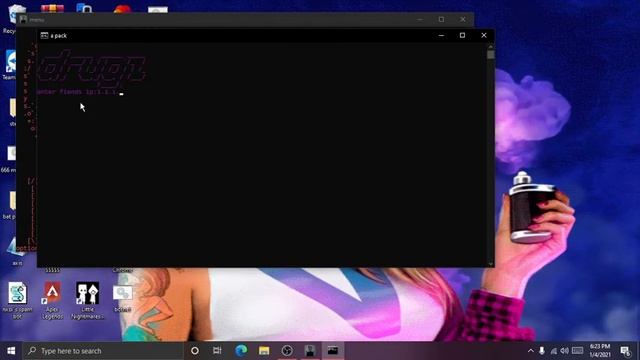Viewport: 640px width, 360px height.
Task: Maximize the background 'menu' window
Action: tap(442, 20)
